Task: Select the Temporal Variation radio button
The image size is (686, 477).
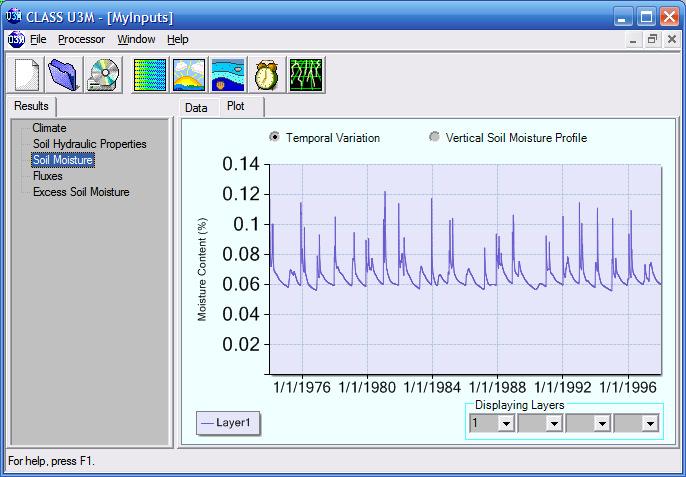Action: click(274, 137)
